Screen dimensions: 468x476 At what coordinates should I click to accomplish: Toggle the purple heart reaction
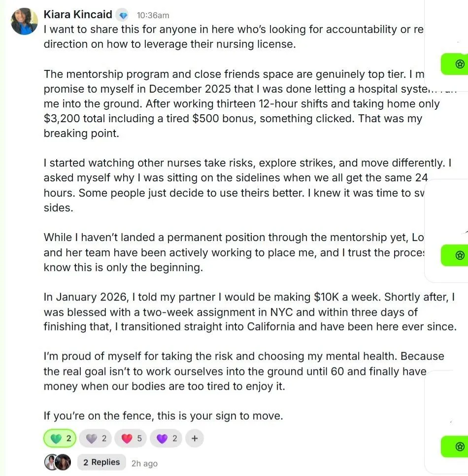click(x=166, y=439)
